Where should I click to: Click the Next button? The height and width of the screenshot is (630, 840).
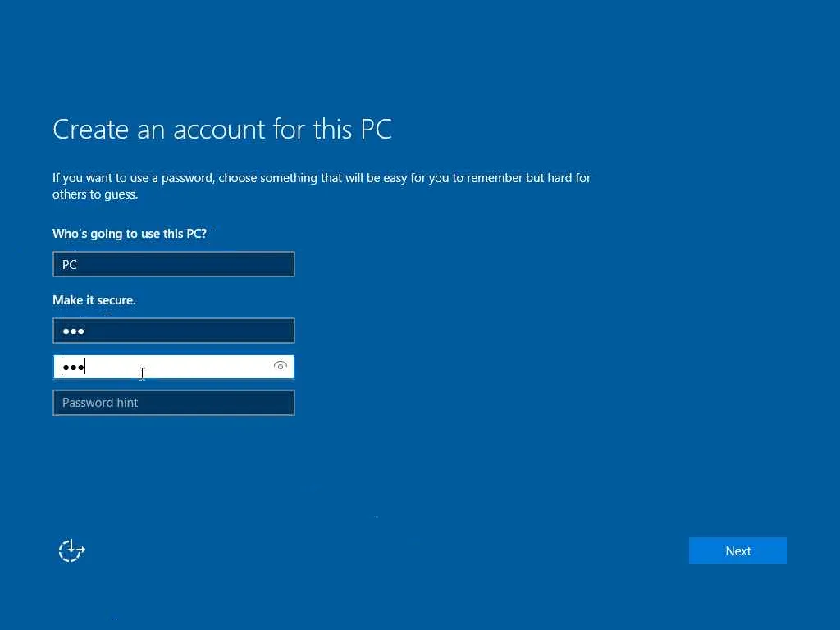[x=737, y=550]
